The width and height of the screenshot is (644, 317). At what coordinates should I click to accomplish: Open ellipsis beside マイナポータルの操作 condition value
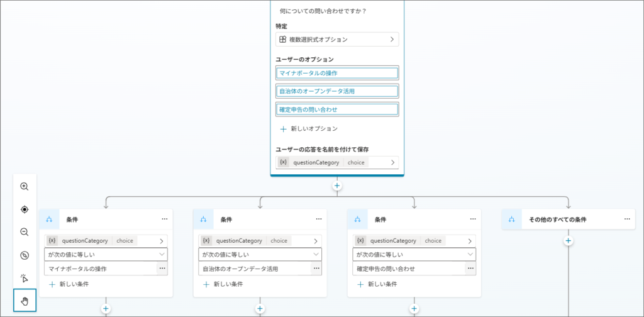pyautogui.click(x=162, y=269)
